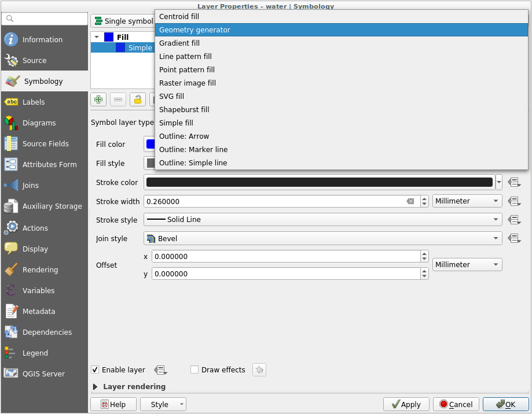Click the Cancel button

click(x=456, y=404)
